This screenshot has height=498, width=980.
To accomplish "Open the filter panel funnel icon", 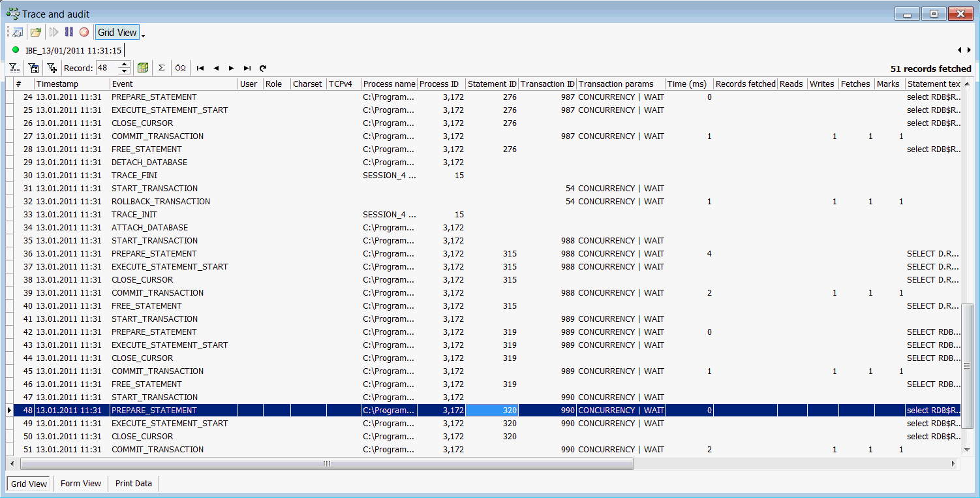I will (x=14, y=68).
